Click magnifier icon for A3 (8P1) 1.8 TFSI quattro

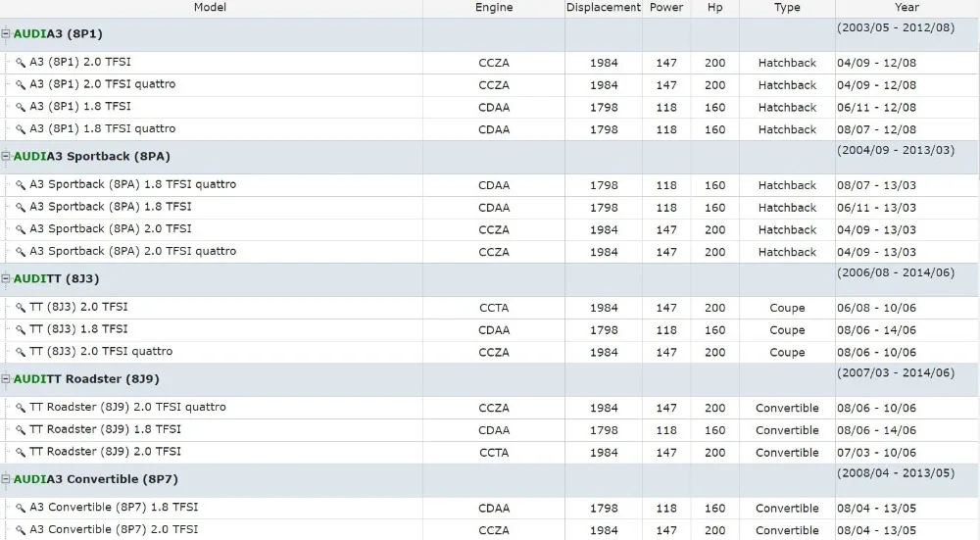21,129
